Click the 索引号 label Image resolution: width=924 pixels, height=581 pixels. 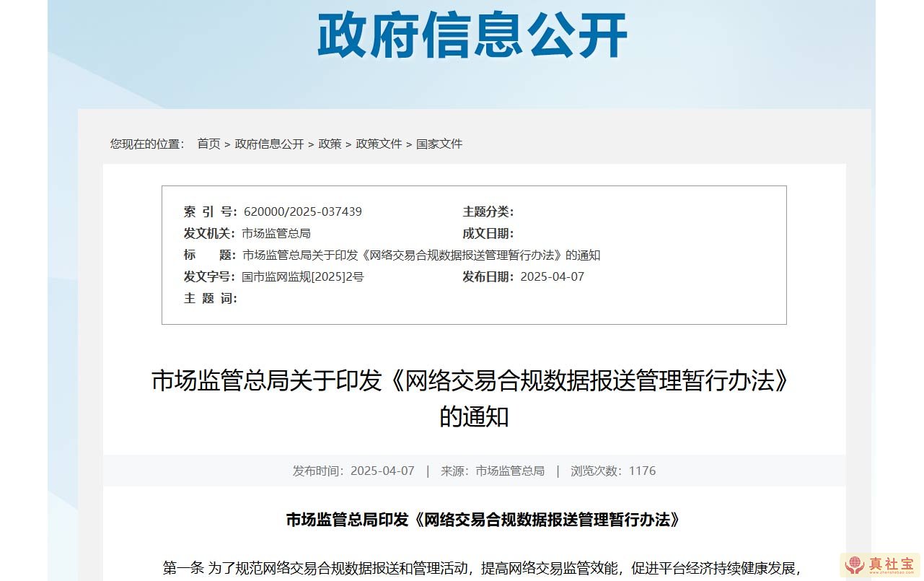pos(211,211)
